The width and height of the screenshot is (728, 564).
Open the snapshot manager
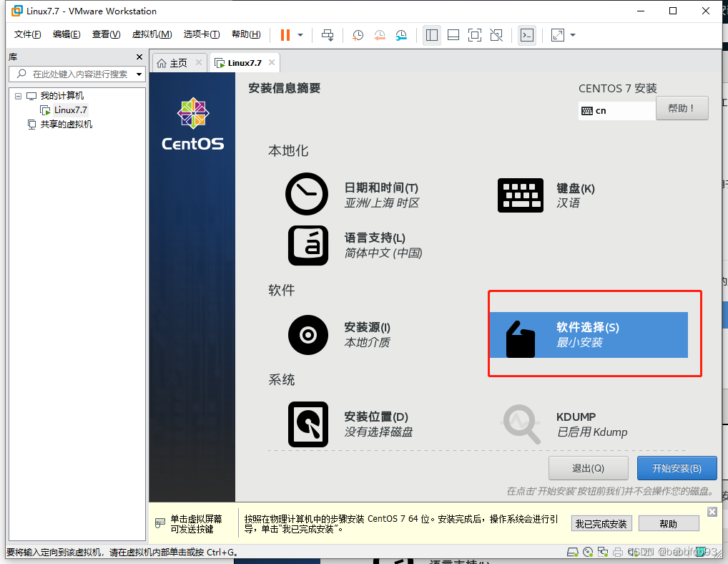pyautogui.click(x=402, y=35)
